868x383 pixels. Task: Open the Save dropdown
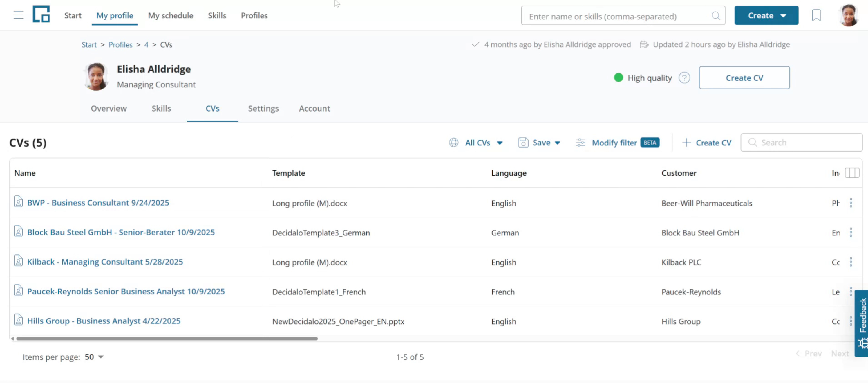pos(540,143)
